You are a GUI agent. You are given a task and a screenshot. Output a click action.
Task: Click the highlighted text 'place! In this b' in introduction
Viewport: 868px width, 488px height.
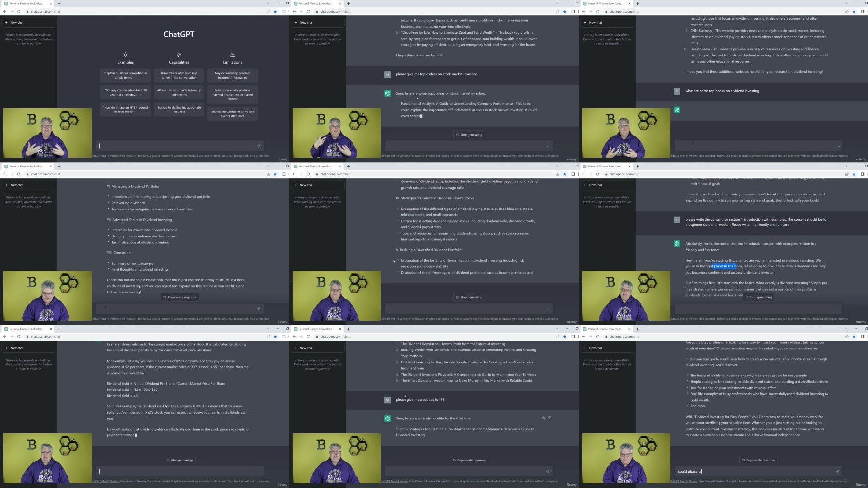click(x=724, y=266)
